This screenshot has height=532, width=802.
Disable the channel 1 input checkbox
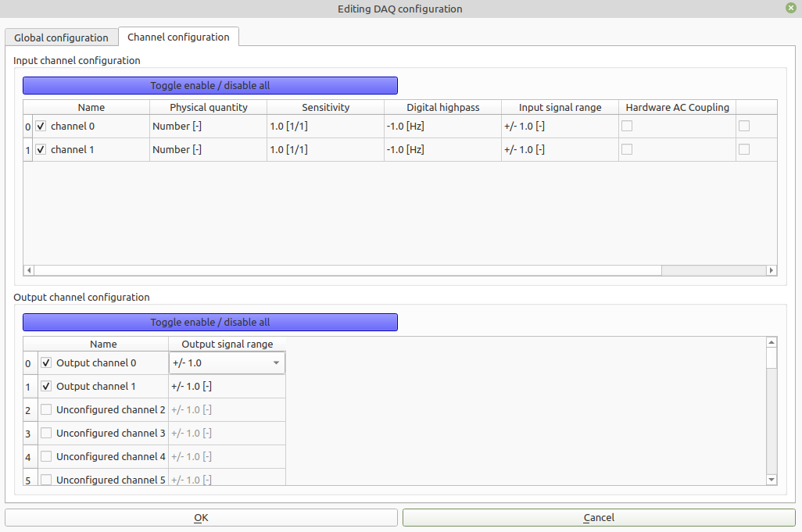pyautogui.click(x=41, y=149)
